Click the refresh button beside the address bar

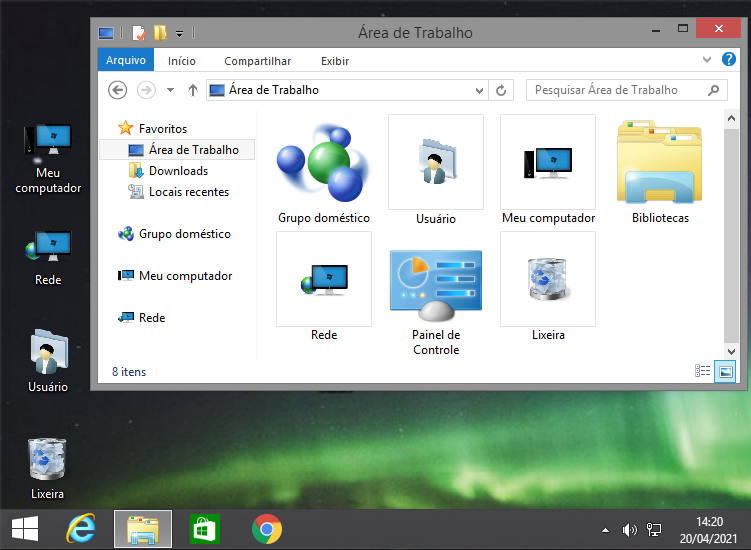503,90
